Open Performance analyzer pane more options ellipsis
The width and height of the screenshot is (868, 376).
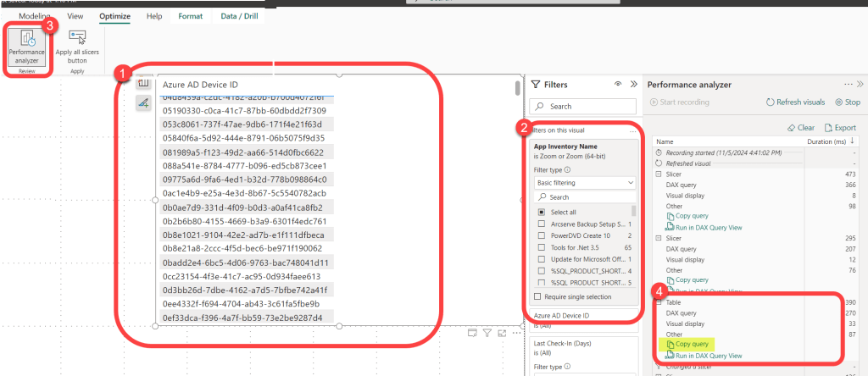[848, 84]
